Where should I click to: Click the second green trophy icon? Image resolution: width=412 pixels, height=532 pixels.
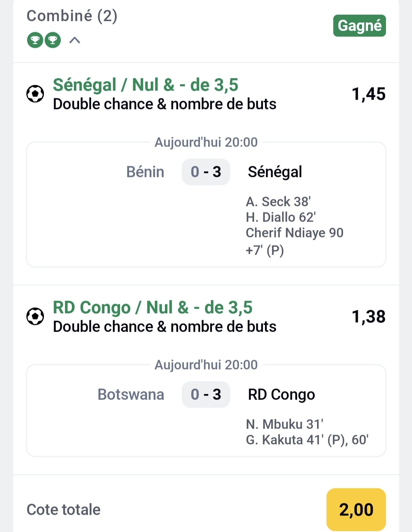[53, 40]
